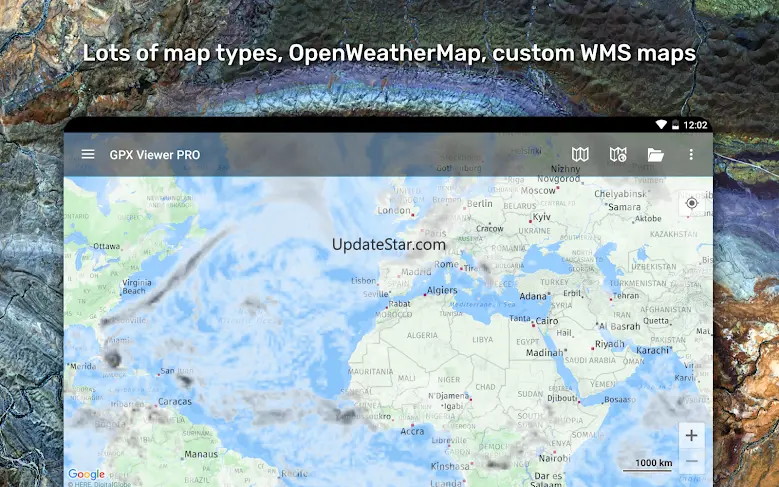Click the GPX Viewer PRO title
The width and height of the screenshot is (779, 487).
coord(155,155)
